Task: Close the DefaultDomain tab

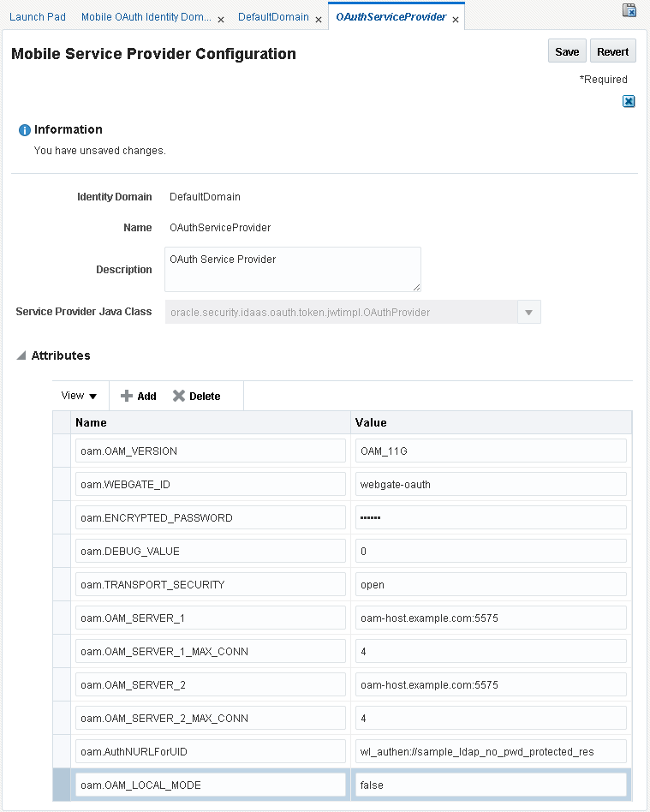Action: point(318,20)
